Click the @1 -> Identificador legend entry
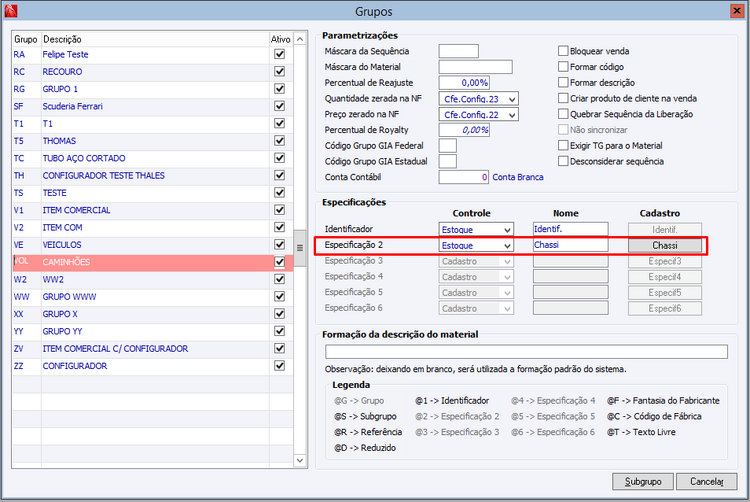The image size is (750, 502). [x=452, y=400]
